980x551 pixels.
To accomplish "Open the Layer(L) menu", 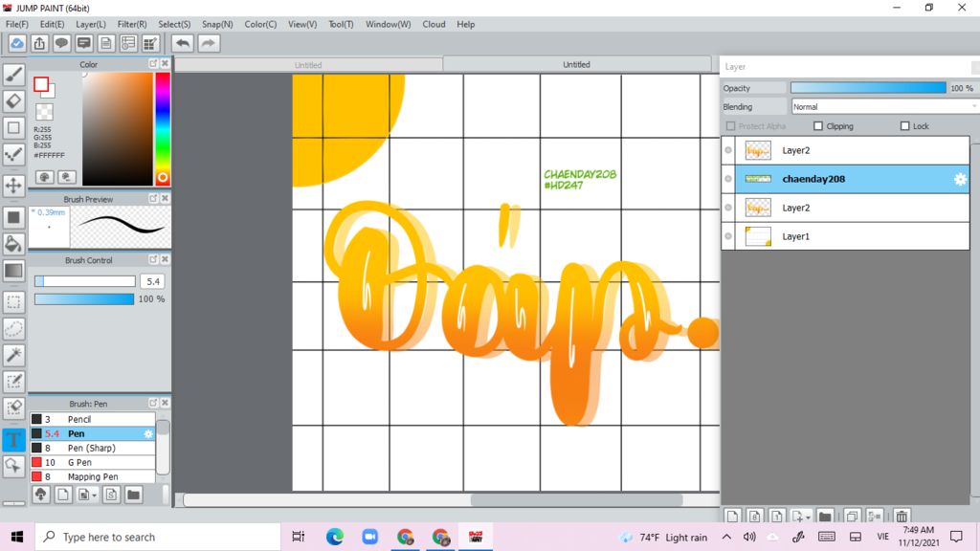I will [91, 24].
